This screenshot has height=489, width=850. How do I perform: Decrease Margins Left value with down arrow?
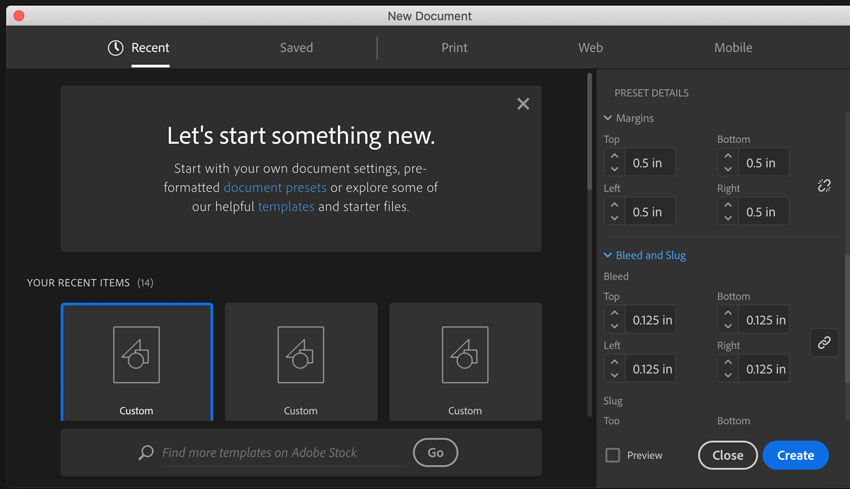pyautogui.click(x=614, y=217)
